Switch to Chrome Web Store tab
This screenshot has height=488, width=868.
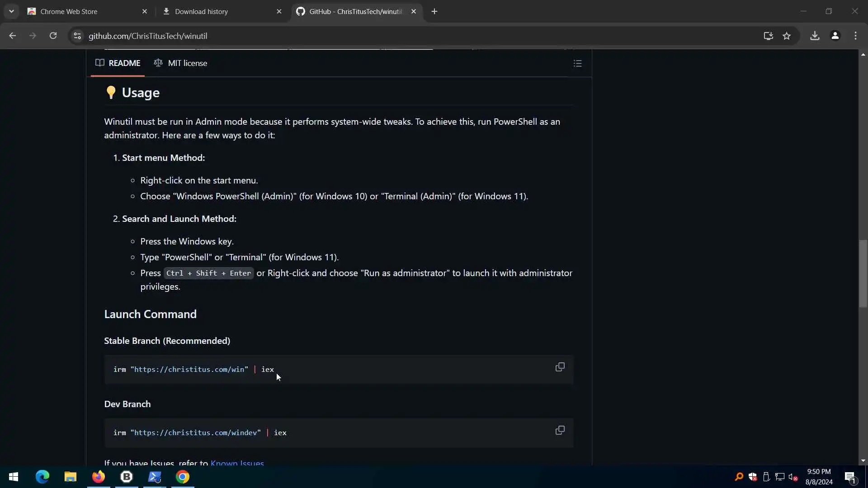point(69,11)
